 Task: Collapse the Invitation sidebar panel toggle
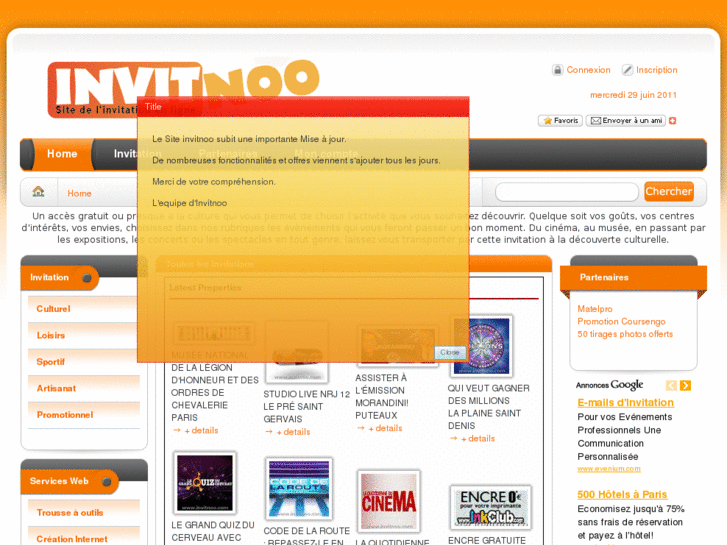coord(87,278)
